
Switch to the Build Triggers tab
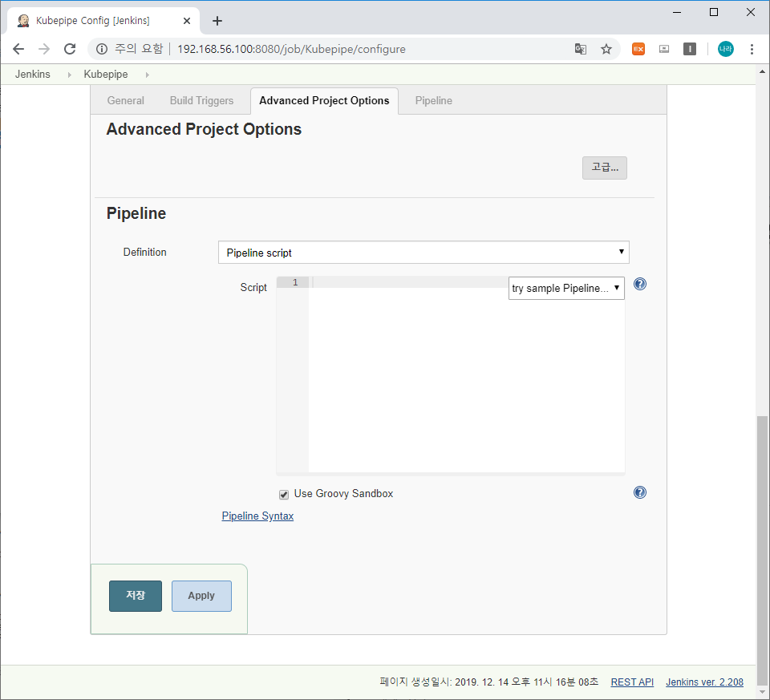point(201,101)
